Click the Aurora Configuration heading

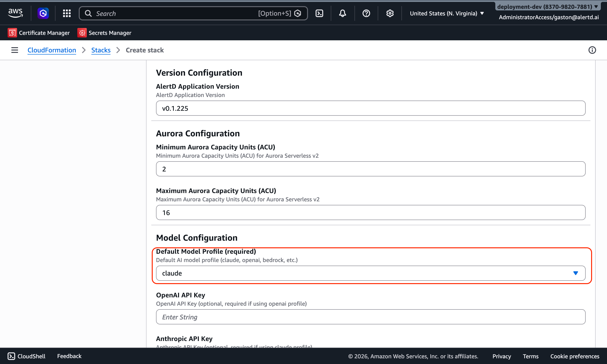pyautogui.click(x=198, y=134)
